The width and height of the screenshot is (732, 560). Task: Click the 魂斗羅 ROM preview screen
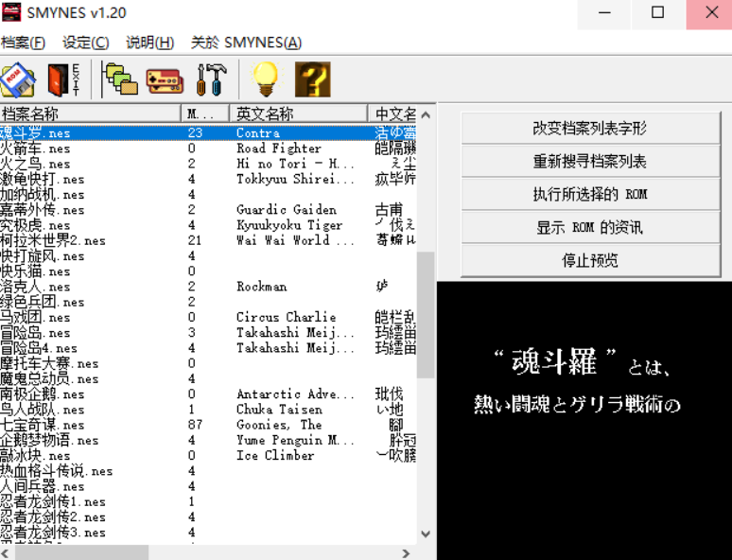tap(584, 420)
